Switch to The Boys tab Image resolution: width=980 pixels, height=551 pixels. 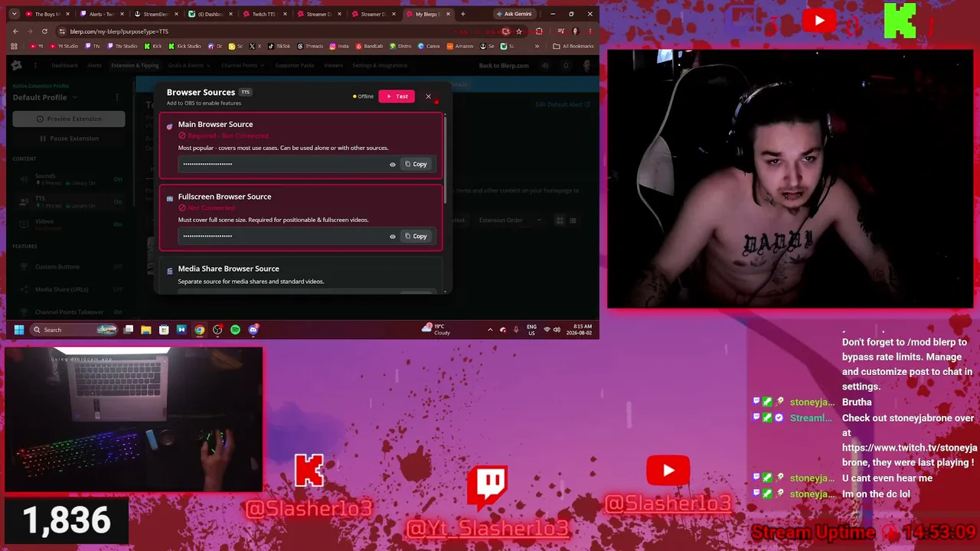point(47,14)
